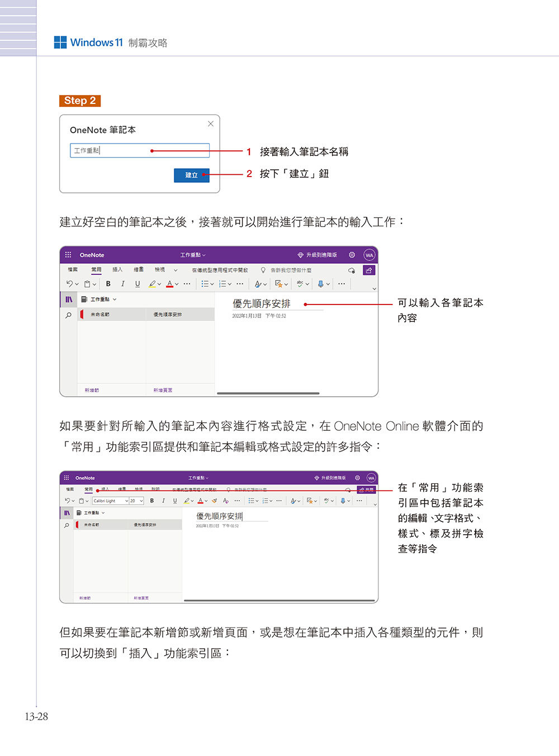Click the search magnifier in the second OneNote screenshot
Image resolution: width=559 pixels, height=756 pixels.
click(x=67, y=525)
